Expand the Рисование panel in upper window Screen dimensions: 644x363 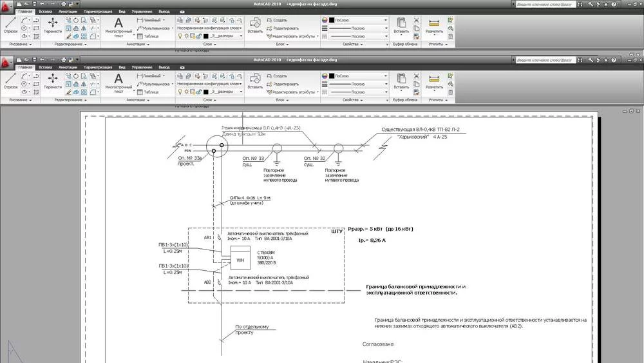click(20, 44)
